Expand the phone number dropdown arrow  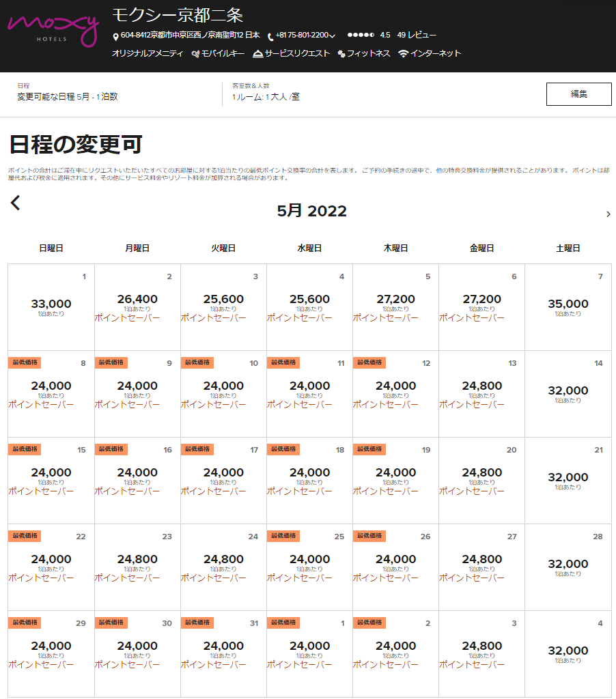[332, 36]
